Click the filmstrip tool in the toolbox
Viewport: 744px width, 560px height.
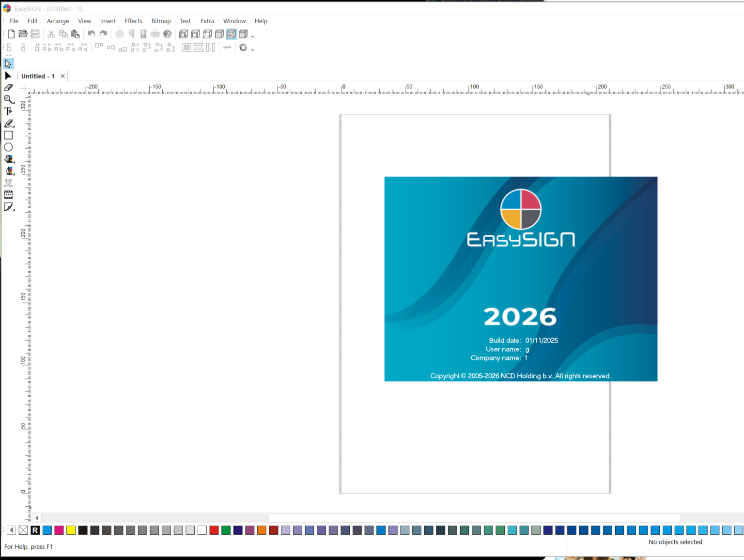(8, 195)
